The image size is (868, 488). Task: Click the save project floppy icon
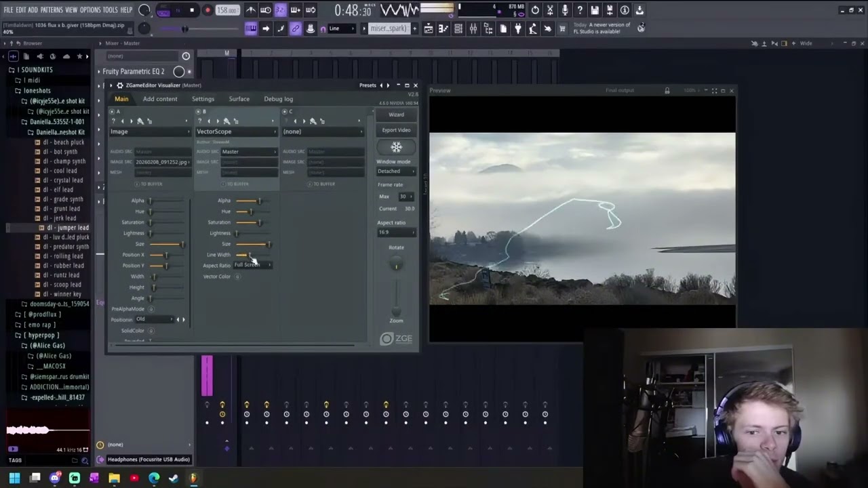coord(595,10)
